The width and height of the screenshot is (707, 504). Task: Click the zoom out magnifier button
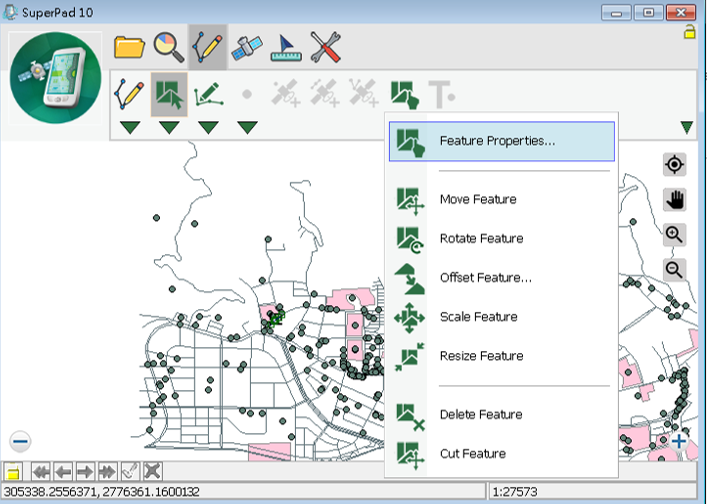(675, 270)
